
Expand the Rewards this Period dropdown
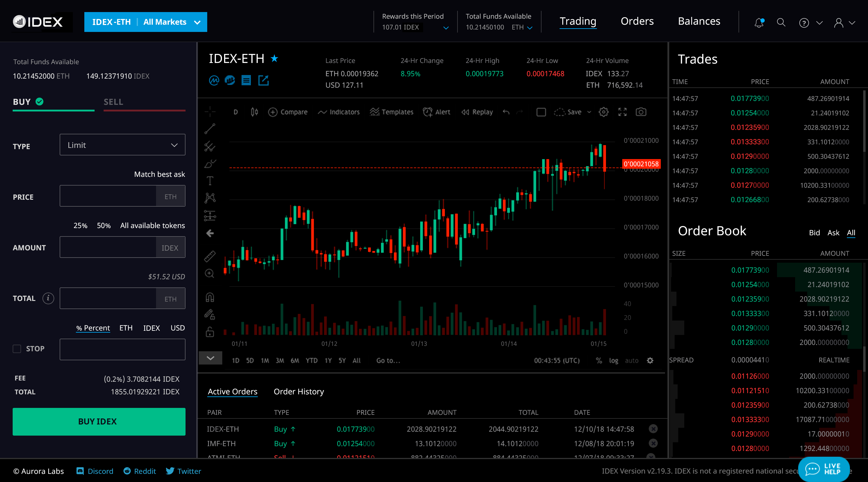point(445,28)
